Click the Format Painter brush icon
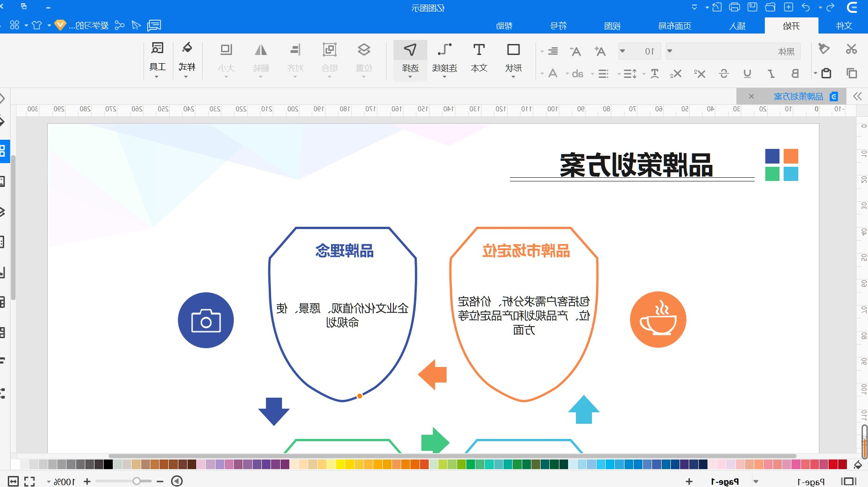This screenshot has width=868, height=487. (x=824, y=49)
